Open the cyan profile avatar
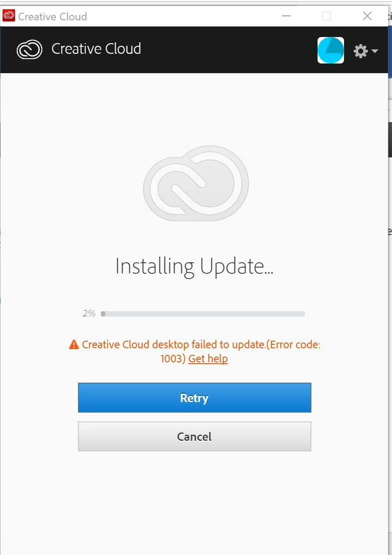The height and width of the screenshot is (555, 392). point(331,50)
